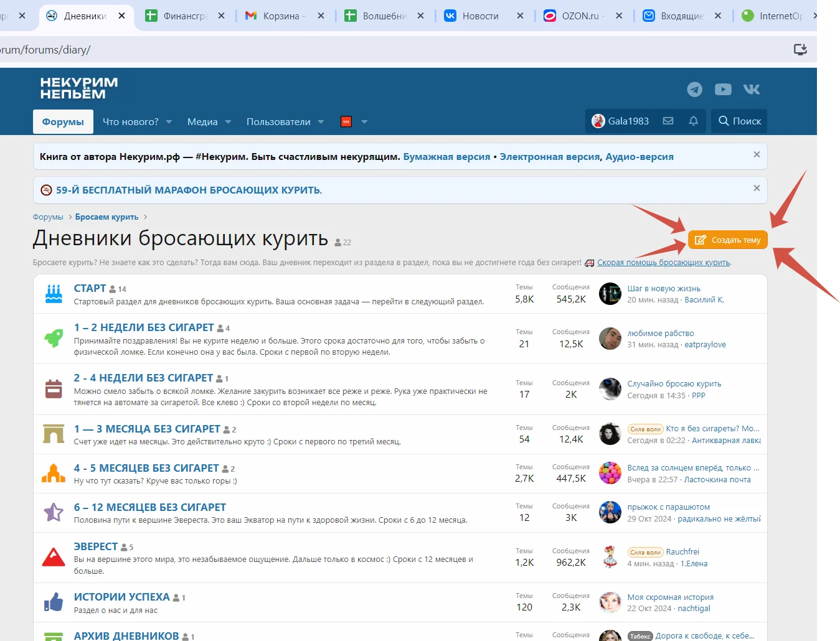Viewport: 840px width, 641px height.
Task: Dismiss the marathon announcement notice
Action: [757, 188]
